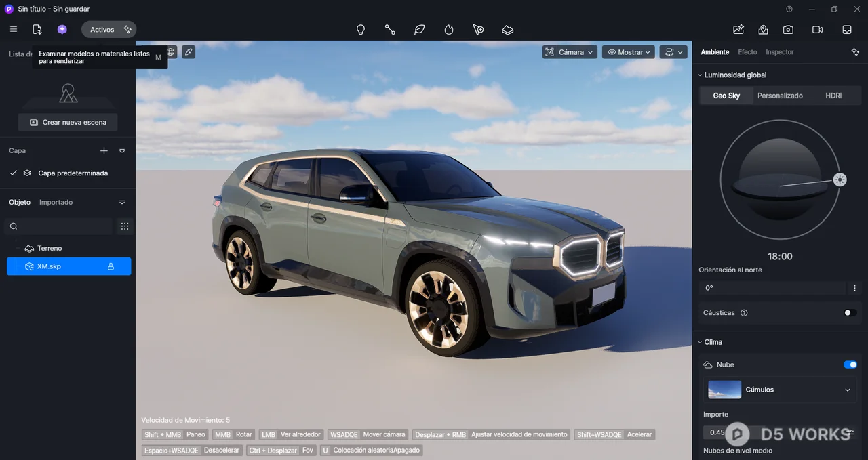Image resolution: width=868 pixels, height=460 pixels.
Task: Click the sparkle icon beside Inspector
Action: pos(855,52)
